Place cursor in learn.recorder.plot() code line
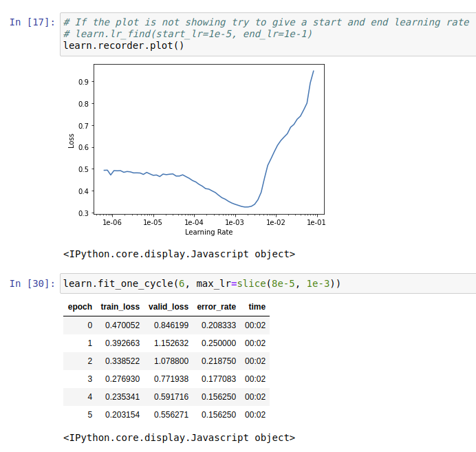 click(x=123, y=46)
